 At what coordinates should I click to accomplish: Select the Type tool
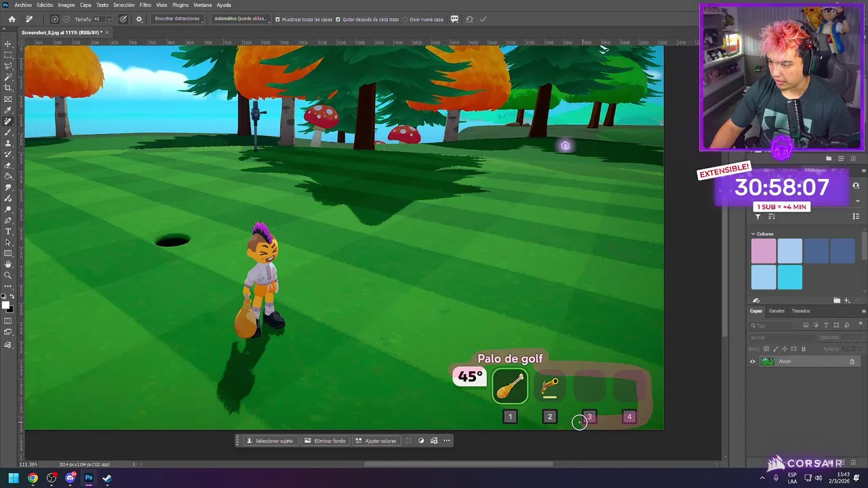pyautogui.click(x=8, y=232)
